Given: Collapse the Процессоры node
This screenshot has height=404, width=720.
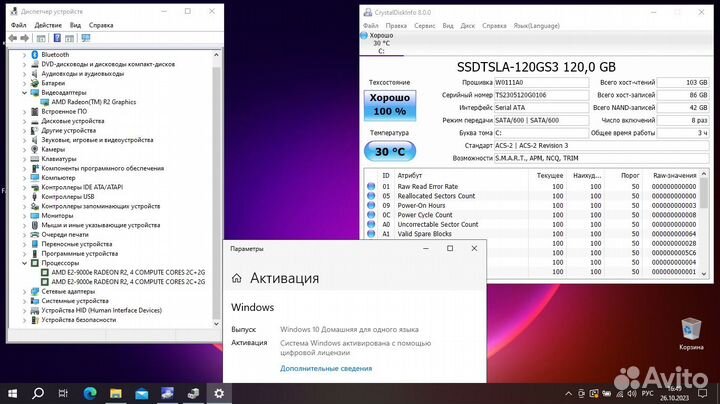Looking at the screenshot, I should coord(24,263).
